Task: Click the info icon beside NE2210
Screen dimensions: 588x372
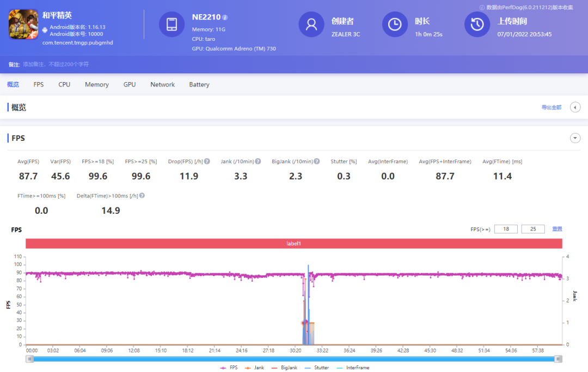Action: click(225, 17)
